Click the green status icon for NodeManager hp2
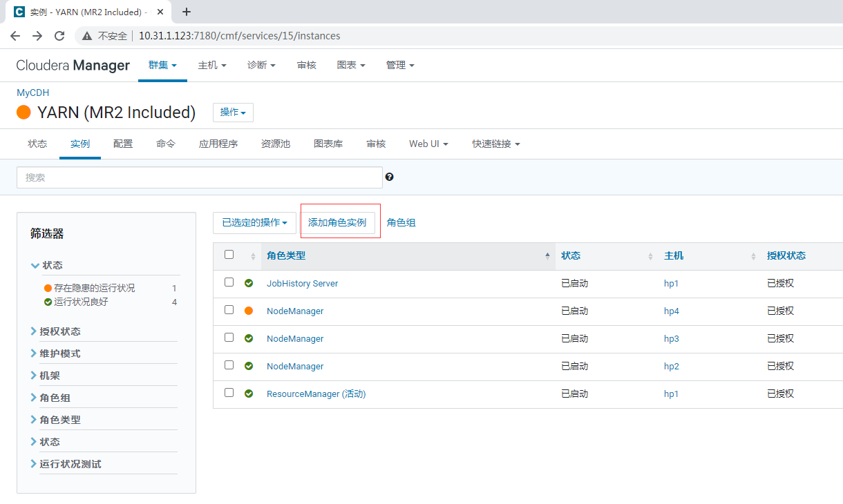Image resolution: width=843 pixels, height=504 pixels. (x=249, y=366)
